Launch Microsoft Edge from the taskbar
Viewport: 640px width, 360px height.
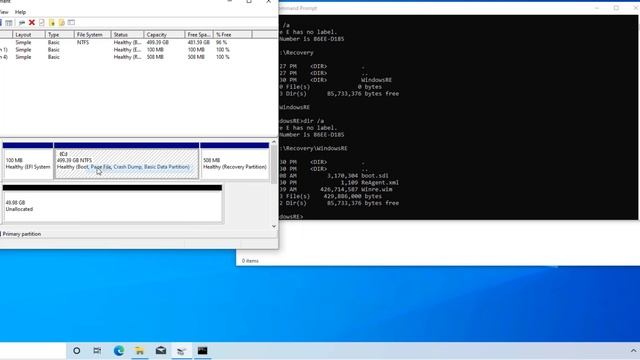tap(119, 351)
